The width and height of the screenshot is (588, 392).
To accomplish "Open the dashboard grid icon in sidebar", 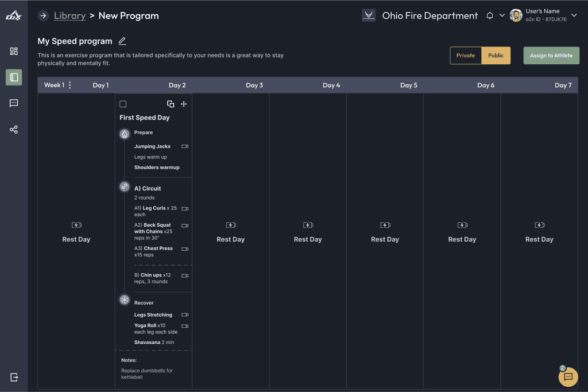I will (x=14, y=51).
